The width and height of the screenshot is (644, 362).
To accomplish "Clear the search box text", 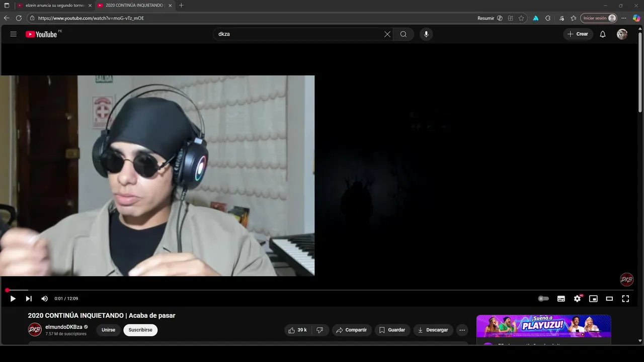I will tap(387, 34).
